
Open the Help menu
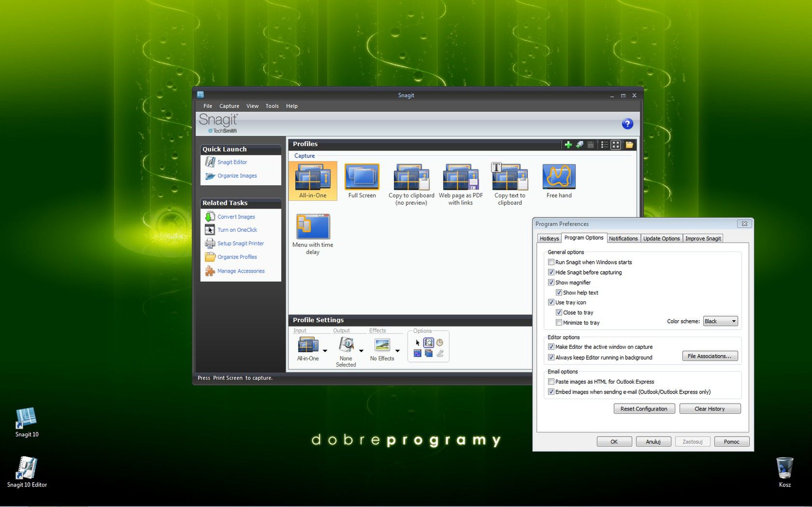coord(292,106)
